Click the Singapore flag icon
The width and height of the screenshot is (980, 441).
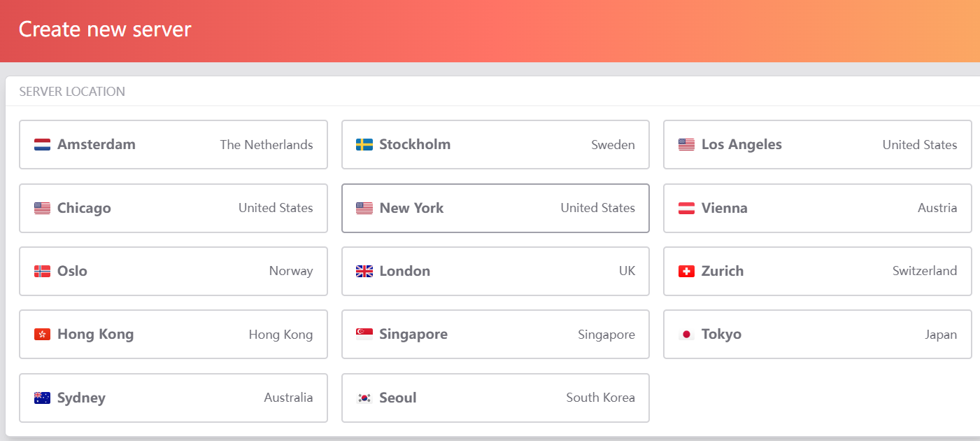(364, 335)
